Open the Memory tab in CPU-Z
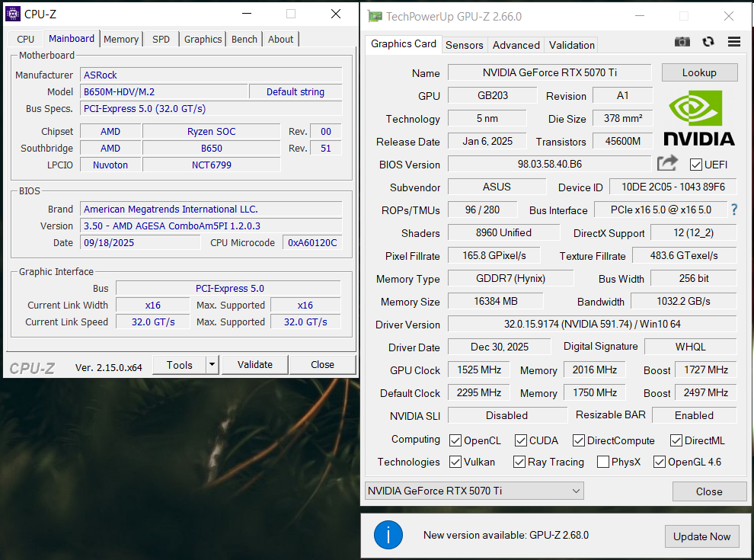754x560 pixels. coord(121,39)
